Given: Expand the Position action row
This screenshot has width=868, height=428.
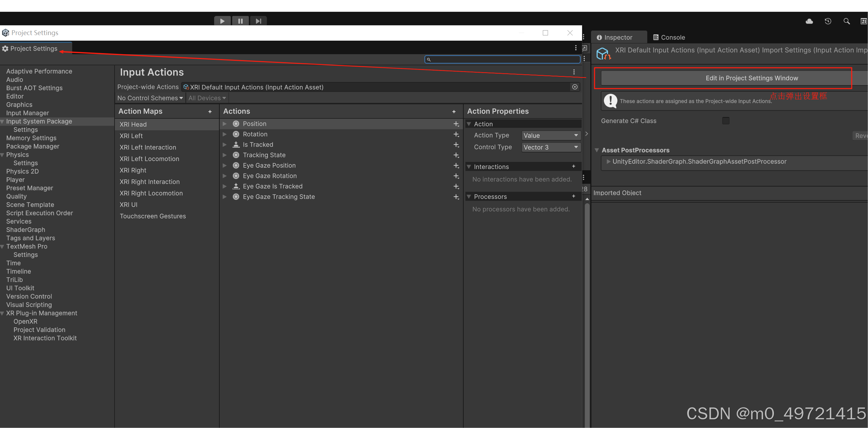Looking at the screenshot, I should pos(225,124).
